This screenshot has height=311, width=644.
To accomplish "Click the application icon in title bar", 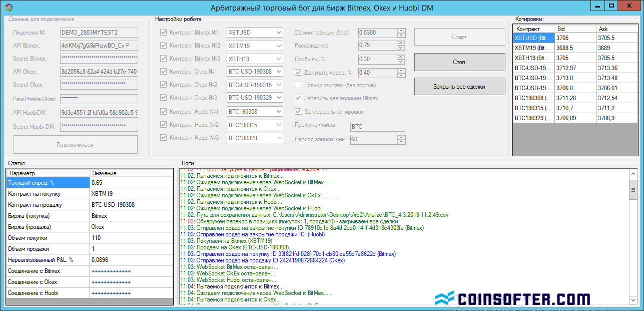I will point(9,7).
